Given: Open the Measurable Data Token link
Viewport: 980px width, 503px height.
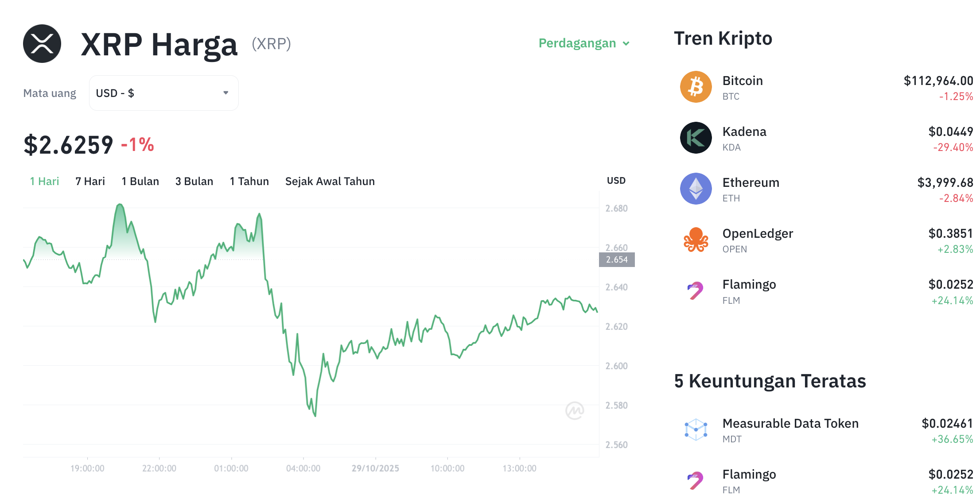Looking at the screenshot, I should pos(790,424).
